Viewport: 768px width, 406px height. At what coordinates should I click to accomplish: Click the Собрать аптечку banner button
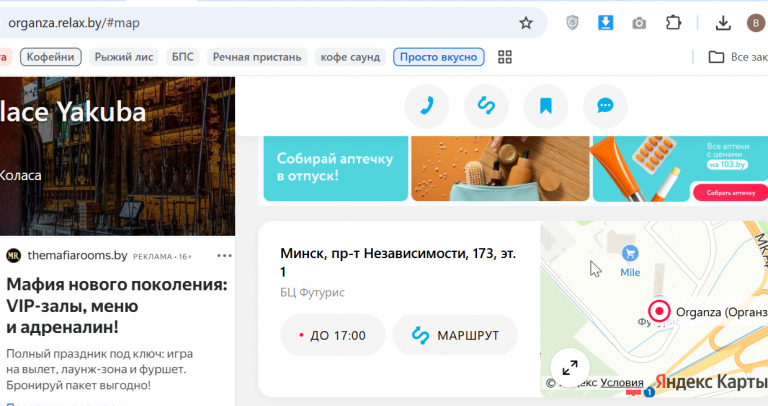[x=730, y=192]
